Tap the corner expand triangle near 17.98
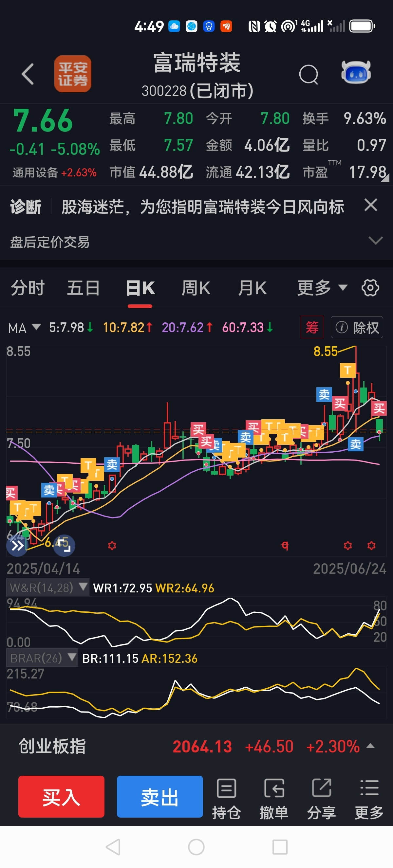This screenshot has width=393, height=868. [385, 178]
